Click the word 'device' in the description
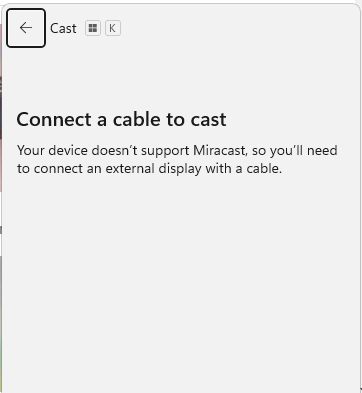 [x=68, y=150]
